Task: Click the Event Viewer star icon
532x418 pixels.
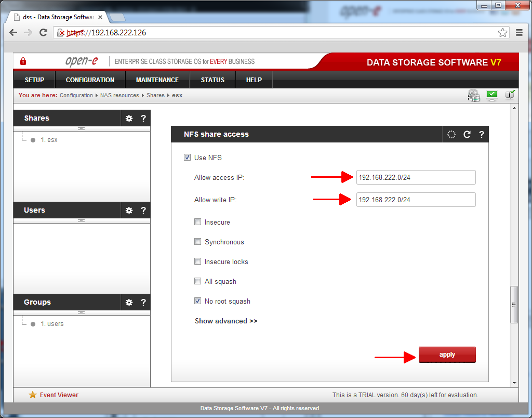Action: (x=33, y=395)
